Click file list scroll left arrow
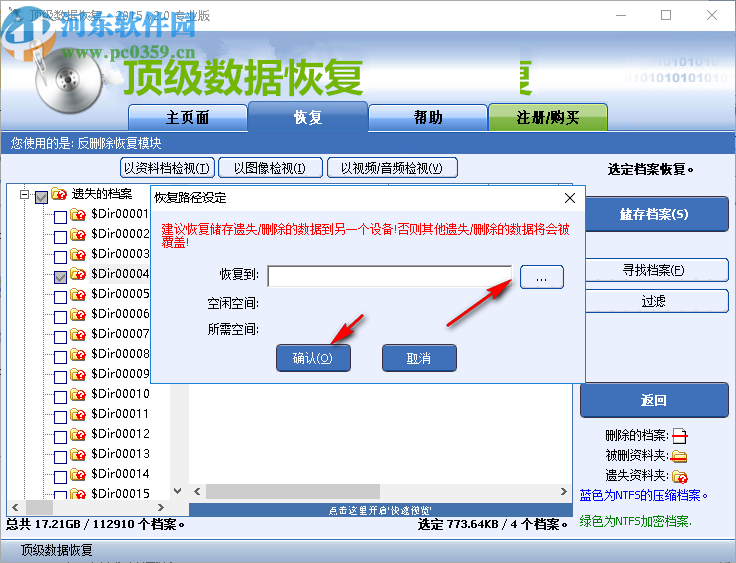736x563 pixels. tap(197, 492)
